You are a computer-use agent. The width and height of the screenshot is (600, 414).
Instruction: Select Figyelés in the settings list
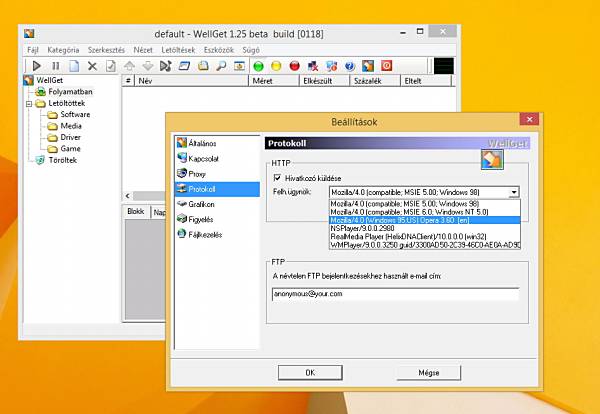click(x=217, y=220)
